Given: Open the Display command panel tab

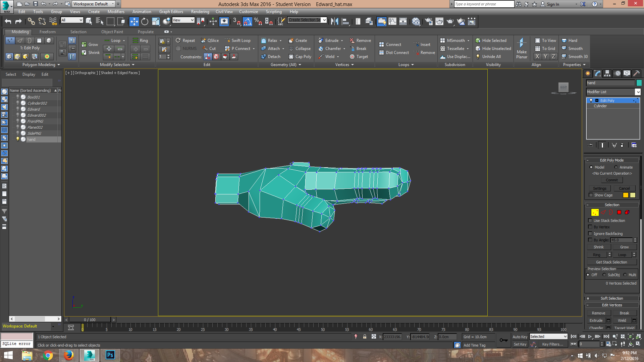Looking at the screenshot, I should [x=627, y=73].
